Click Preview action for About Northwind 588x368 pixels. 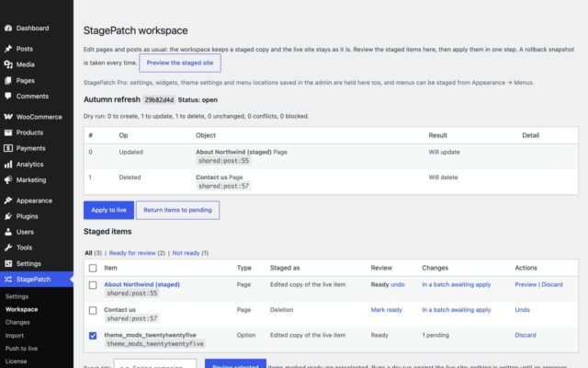[526, 284]
